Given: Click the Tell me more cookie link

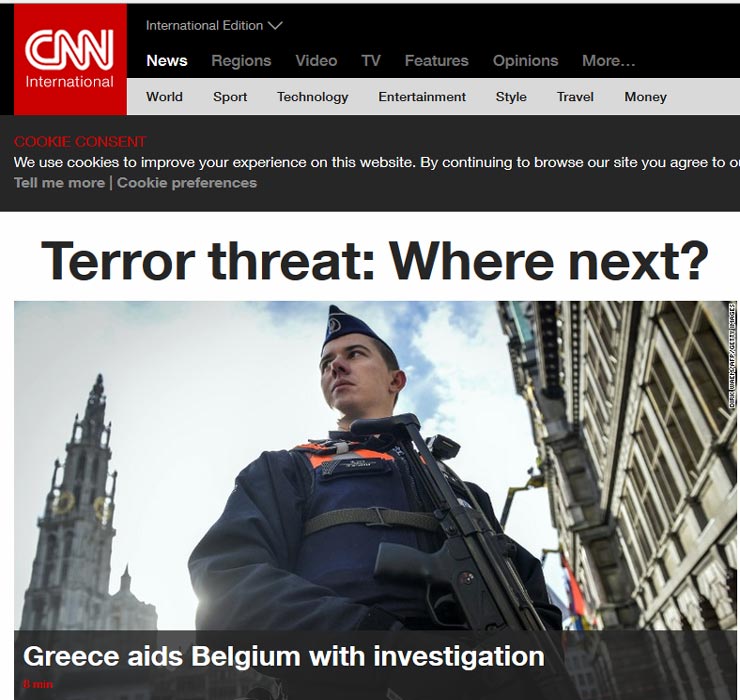Looking at the screenshot, I should point(59,183).
